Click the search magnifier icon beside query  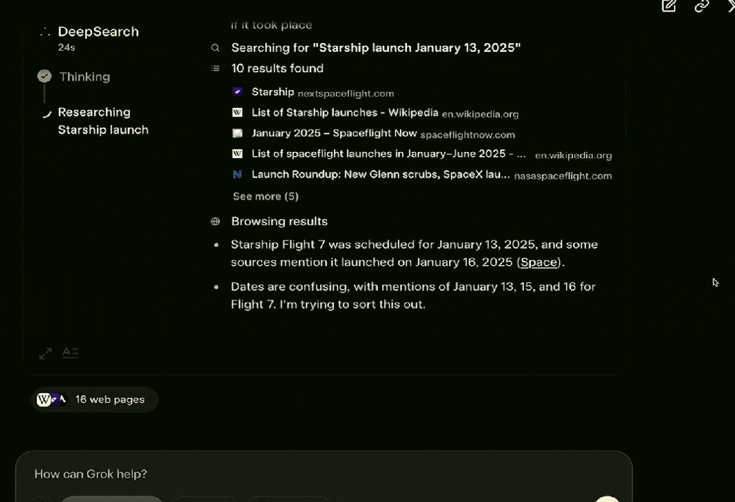point(215,48)
